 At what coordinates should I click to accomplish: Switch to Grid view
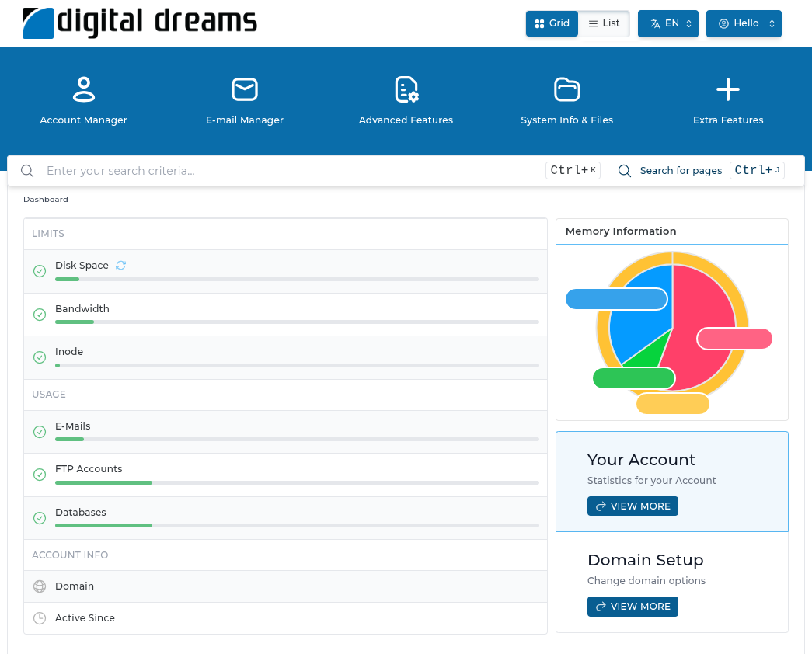coord(552,23)
